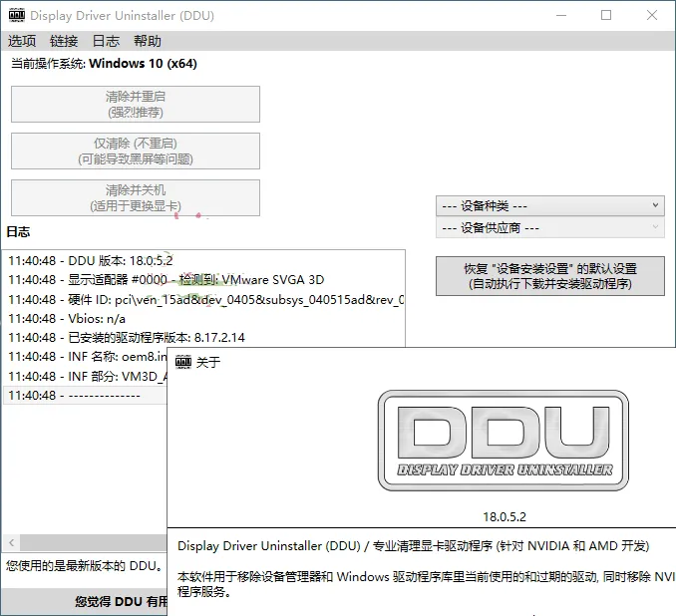This screenshot has height=616, width=676.
Task: Open the 日志 menu
Action: [106, 41]
